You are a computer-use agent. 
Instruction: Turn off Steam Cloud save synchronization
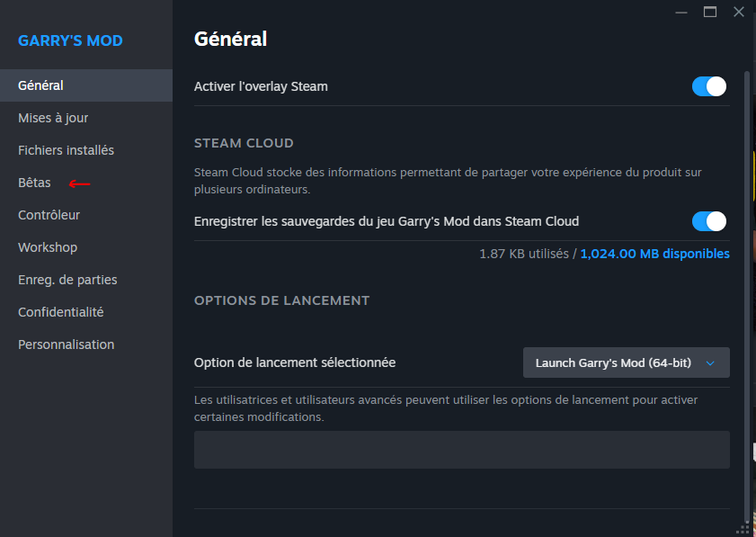(708, 221)
